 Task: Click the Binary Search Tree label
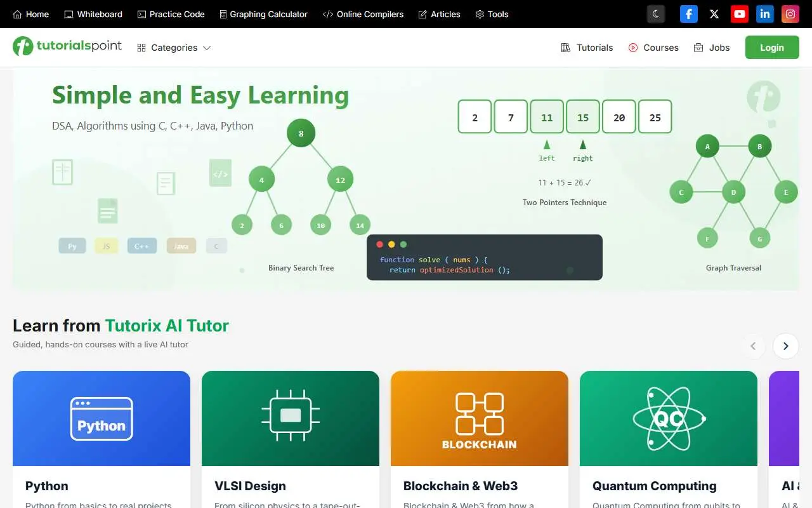pos(301,267)
